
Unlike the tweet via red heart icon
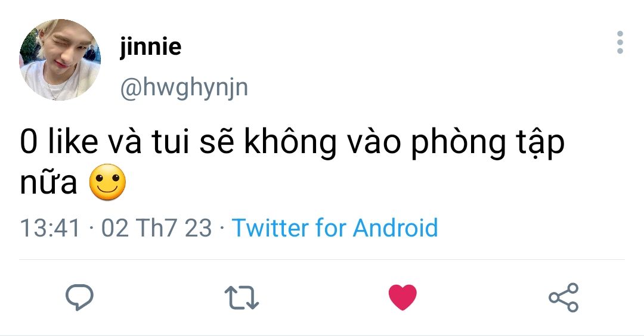(x=402, y=297)
